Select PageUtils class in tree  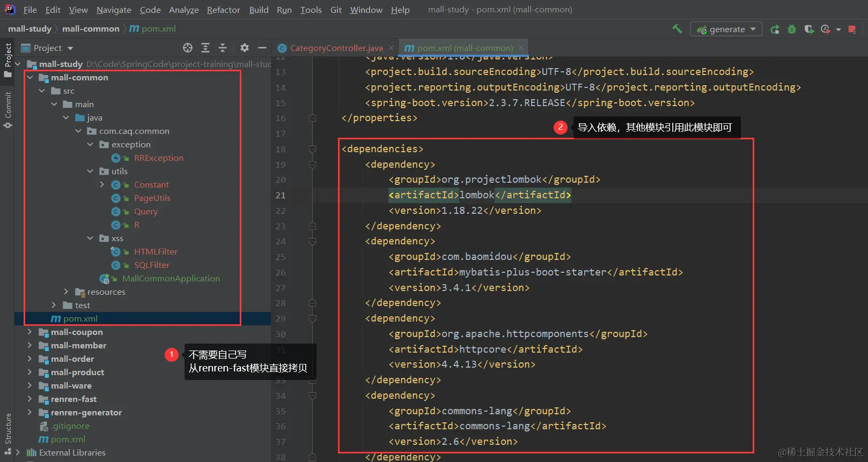152,198
